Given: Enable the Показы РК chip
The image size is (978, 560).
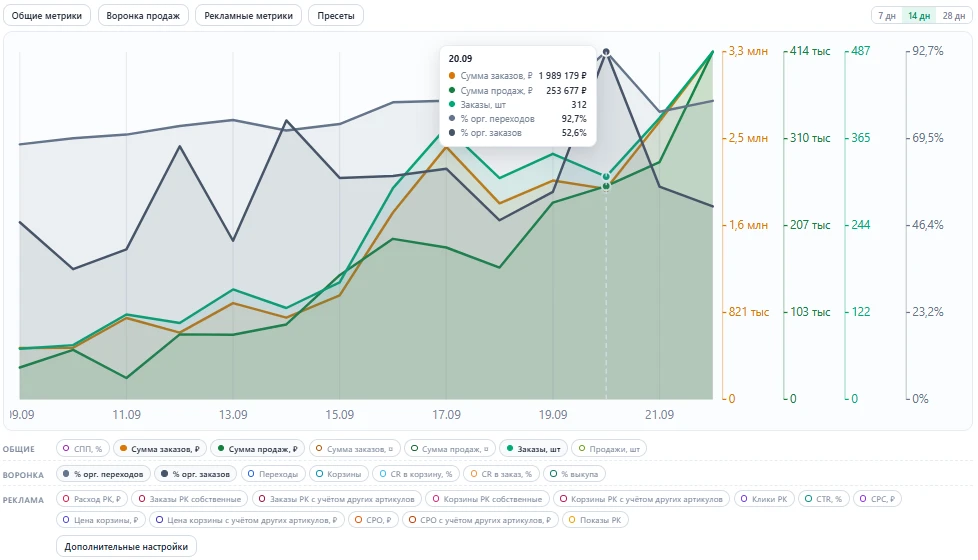Looking at the screenshot, I should tap(595, 519).
